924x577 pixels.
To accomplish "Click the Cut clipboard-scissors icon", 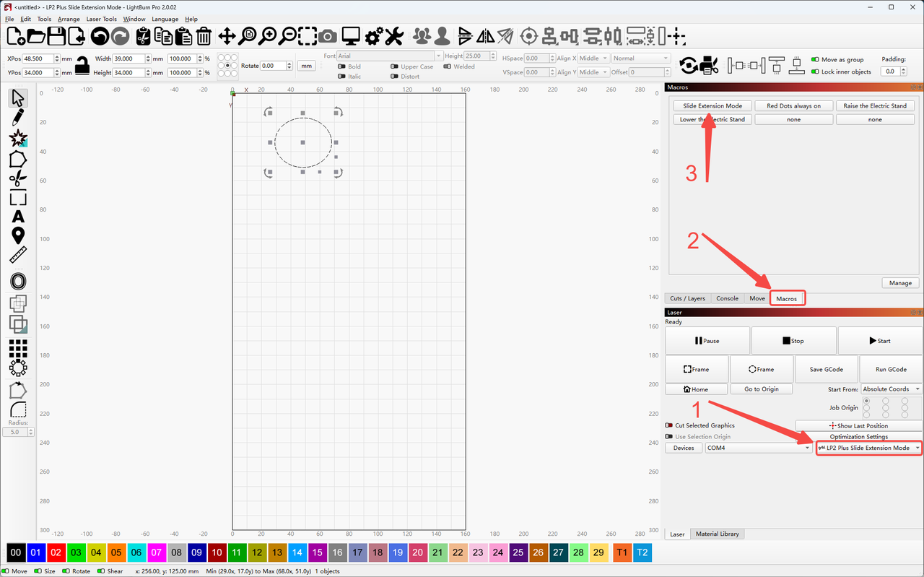I will [143, 36].
